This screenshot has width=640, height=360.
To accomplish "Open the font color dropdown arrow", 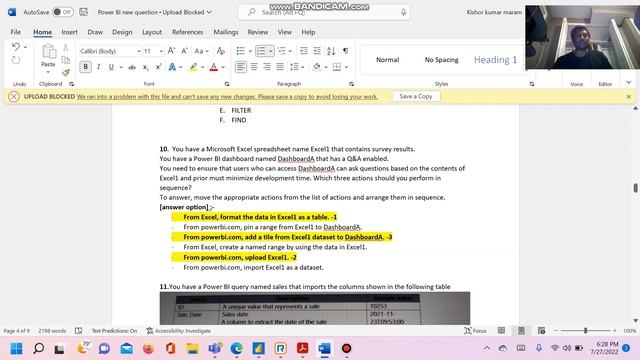I will pyautogui.click(x=223, y=67).
